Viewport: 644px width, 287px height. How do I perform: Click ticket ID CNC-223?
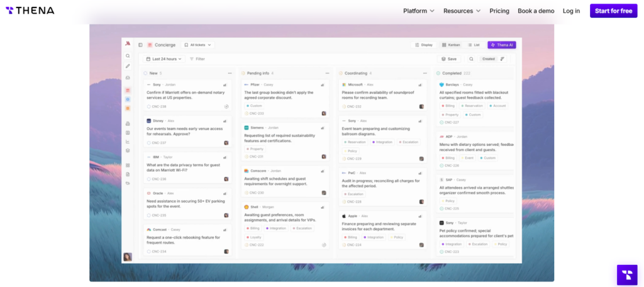452,252
